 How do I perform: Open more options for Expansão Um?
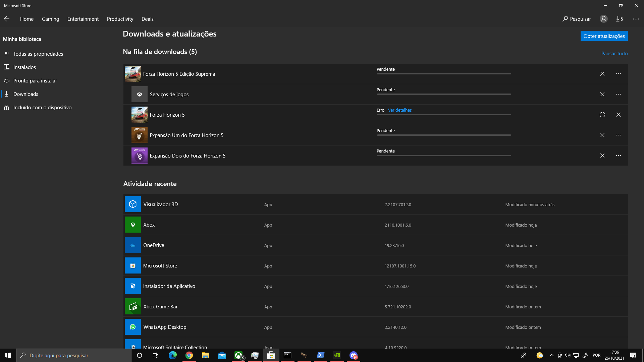tap(619, 135)
